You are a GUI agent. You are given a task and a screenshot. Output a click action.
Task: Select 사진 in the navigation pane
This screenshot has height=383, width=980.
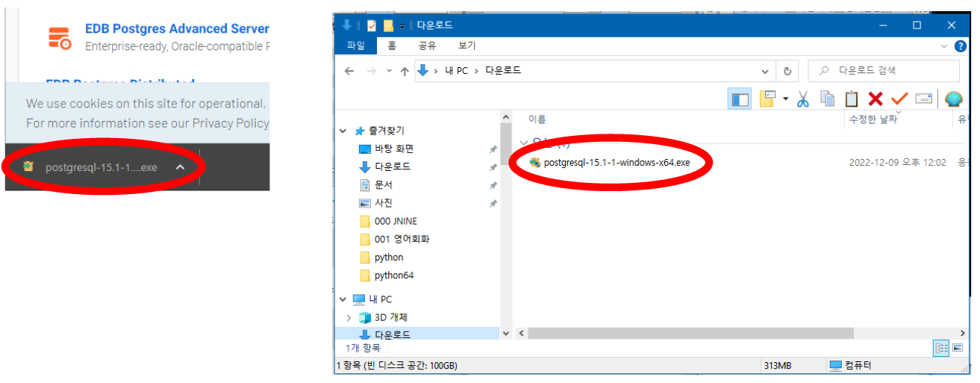click(x=384, y=203)
